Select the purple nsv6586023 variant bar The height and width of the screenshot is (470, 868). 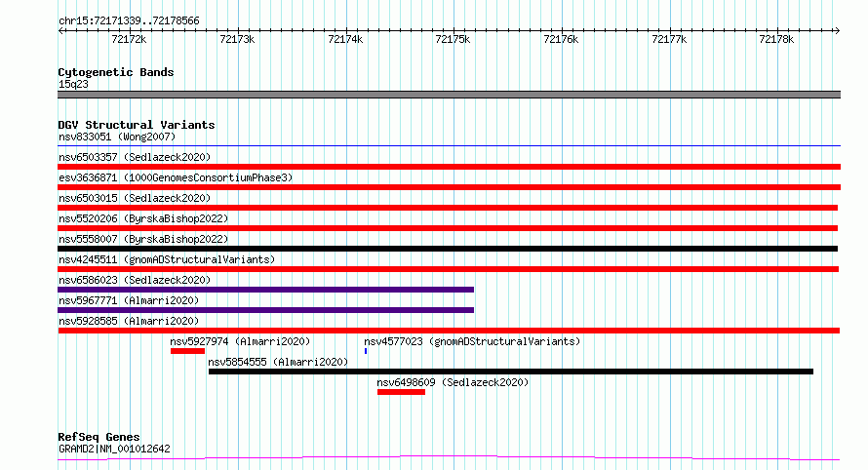coord(265,290)
